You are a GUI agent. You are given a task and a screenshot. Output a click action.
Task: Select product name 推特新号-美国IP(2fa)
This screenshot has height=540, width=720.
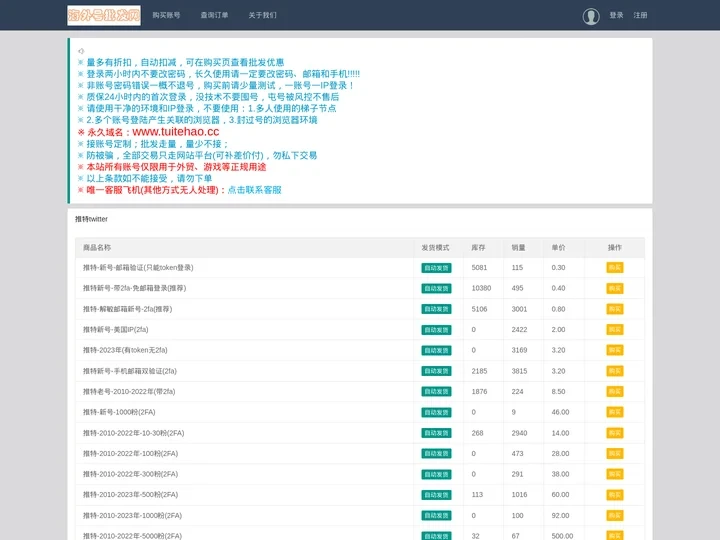116,330
